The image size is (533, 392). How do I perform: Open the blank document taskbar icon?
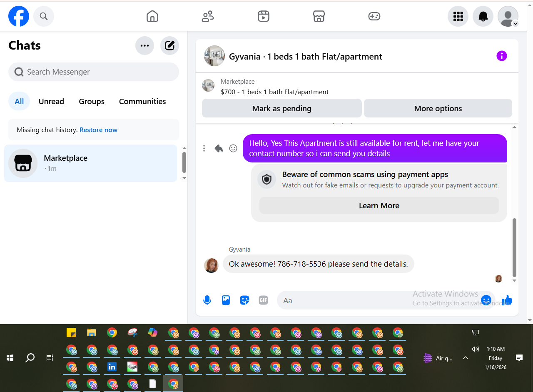point(153,384)
